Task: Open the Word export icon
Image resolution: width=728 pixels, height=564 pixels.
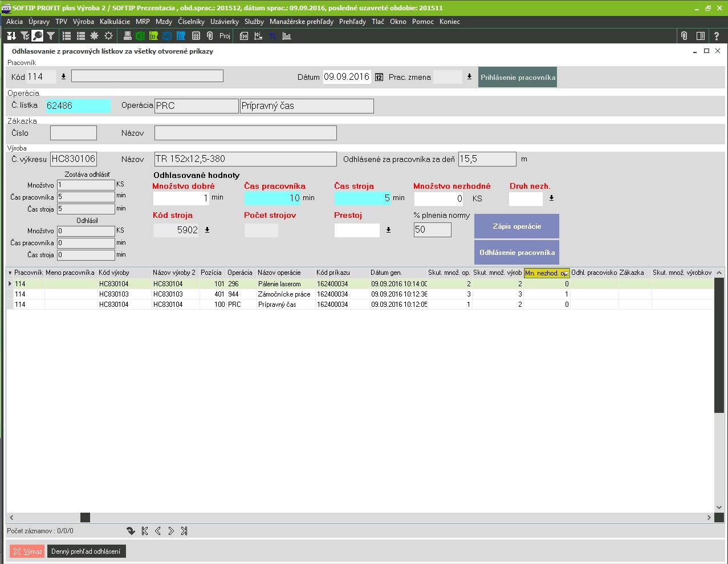Action: [x=167, y=36]
